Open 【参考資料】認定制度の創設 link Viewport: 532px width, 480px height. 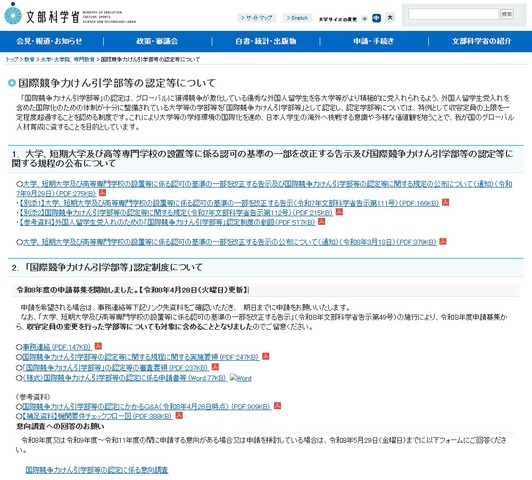pos(167,222)
